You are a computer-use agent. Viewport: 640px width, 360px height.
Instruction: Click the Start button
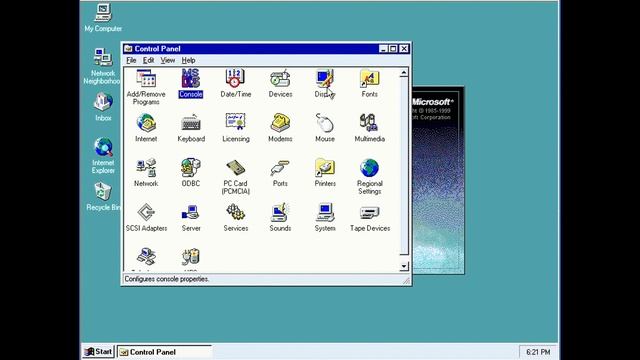click(98, 351)
